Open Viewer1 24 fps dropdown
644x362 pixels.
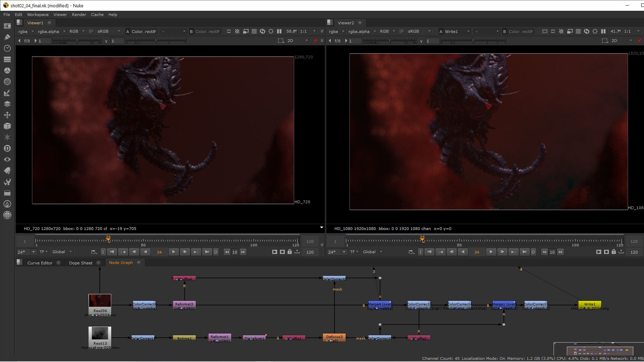[26, 252]
